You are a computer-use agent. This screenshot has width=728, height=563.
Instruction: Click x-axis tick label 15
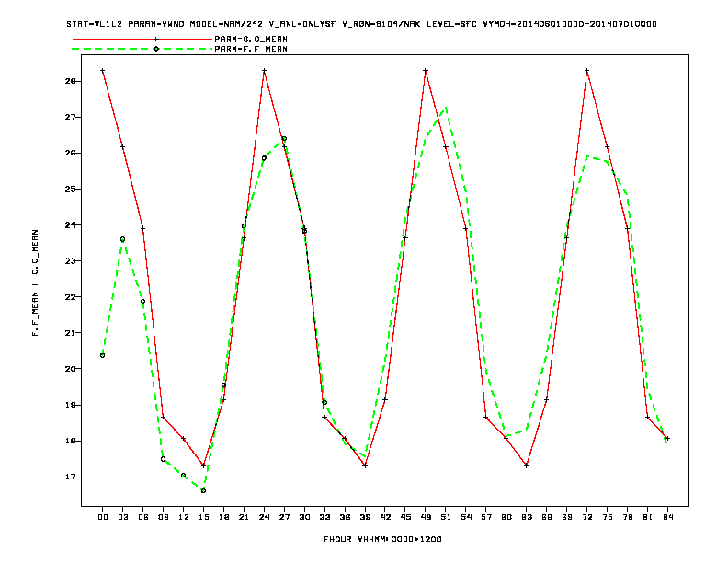pos(203,517)
